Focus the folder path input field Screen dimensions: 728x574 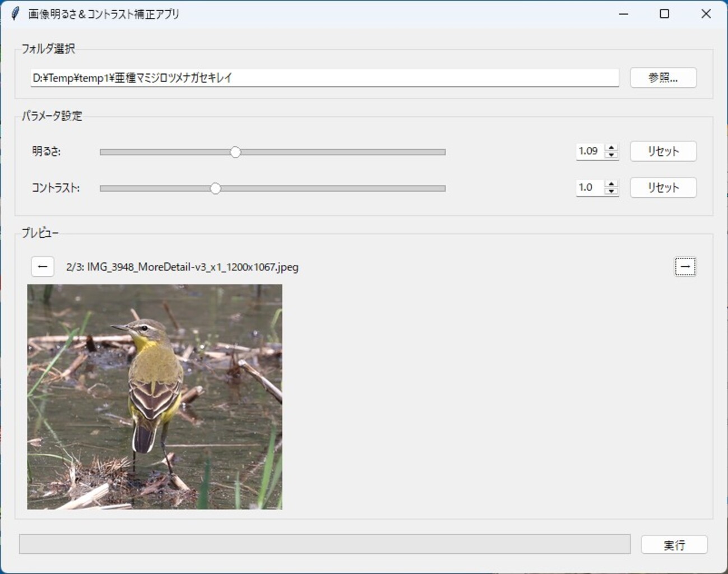[324, 78]
